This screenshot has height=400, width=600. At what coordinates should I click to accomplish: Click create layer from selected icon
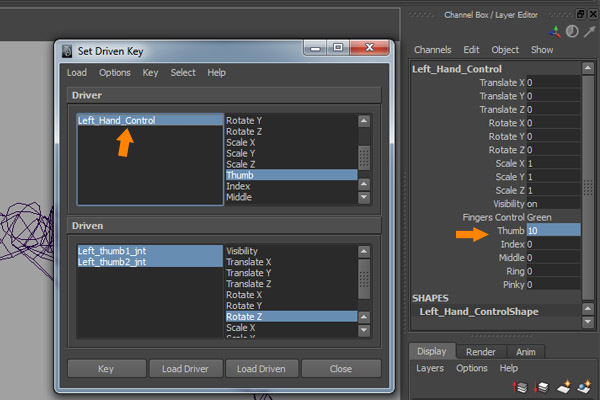[584, 387]
